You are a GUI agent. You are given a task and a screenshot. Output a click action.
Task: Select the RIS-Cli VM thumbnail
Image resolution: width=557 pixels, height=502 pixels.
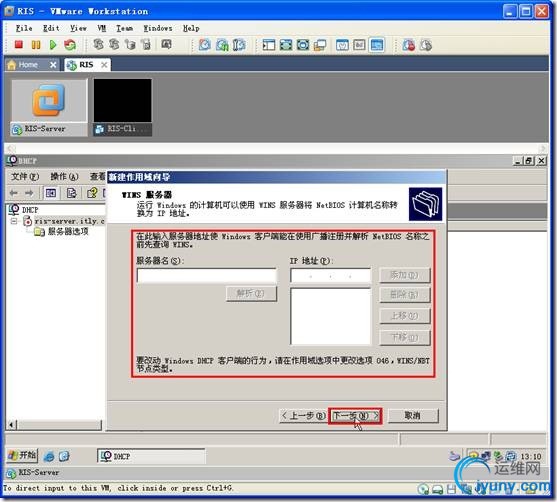[123, 107]
